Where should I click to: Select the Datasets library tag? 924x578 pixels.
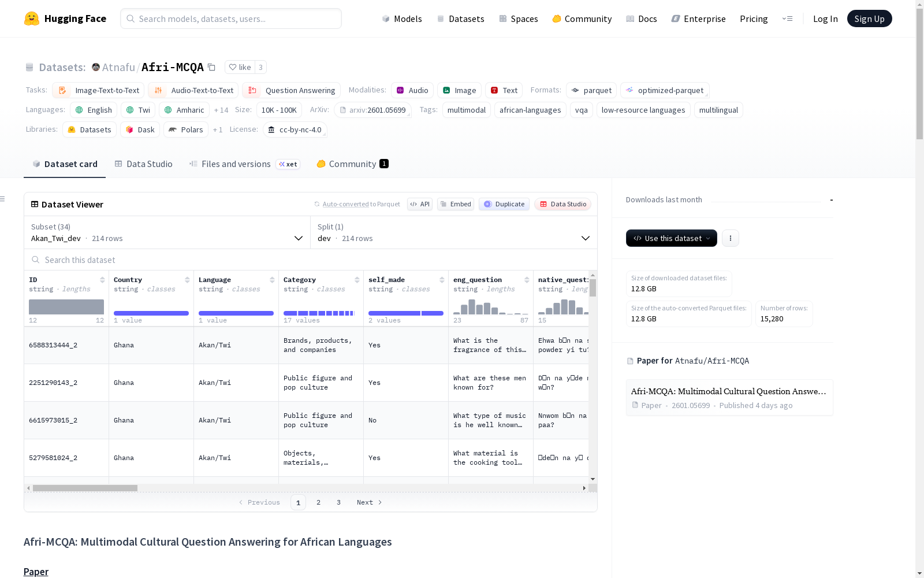coord(90,129)
